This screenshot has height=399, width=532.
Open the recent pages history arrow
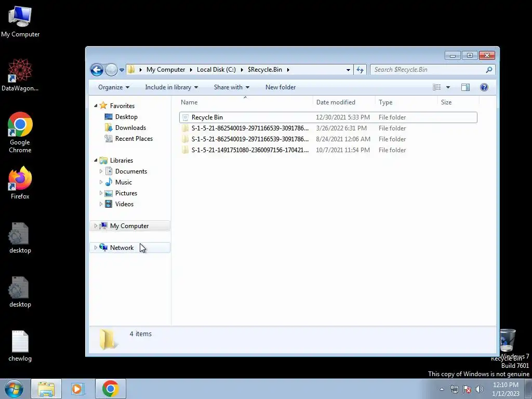click(122, 70)
